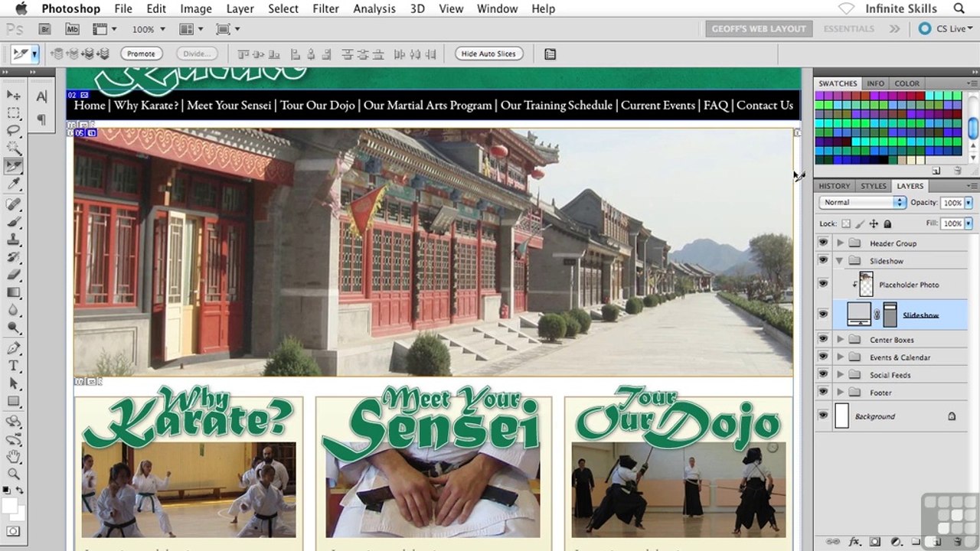Hide the Footer group
Screen dimensions: 980x551
coord(823,393)
